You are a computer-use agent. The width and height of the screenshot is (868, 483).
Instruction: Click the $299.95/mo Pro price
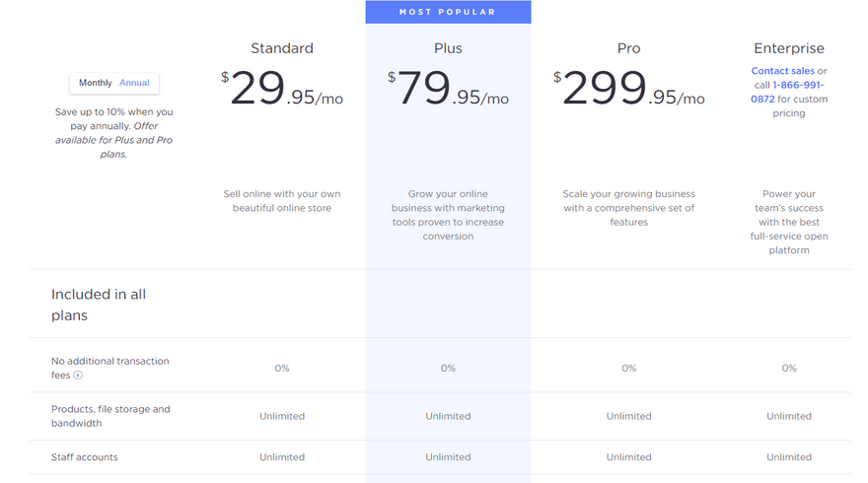[628, 89]
